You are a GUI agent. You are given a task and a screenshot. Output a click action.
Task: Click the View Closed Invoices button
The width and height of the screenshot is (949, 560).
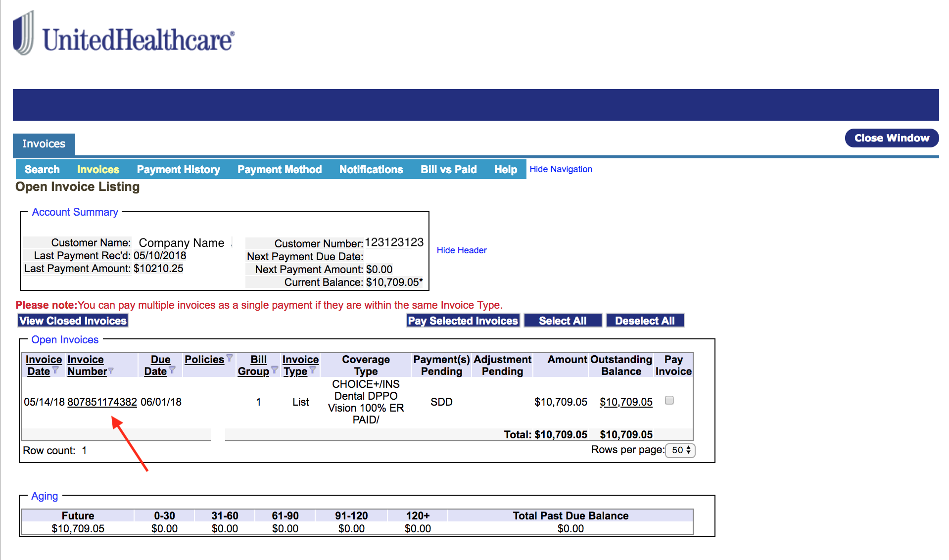(x=73, y=321)
